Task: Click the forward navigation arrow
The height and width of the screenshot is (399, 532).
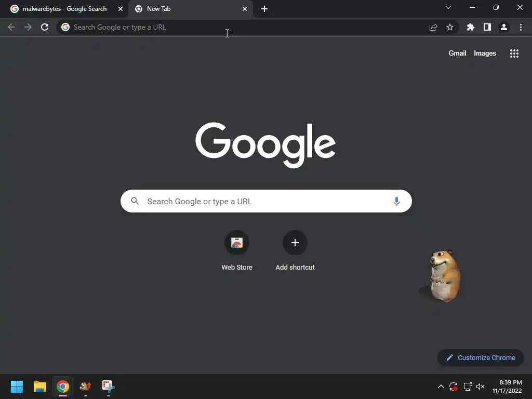Action: [x=28, y=27]
